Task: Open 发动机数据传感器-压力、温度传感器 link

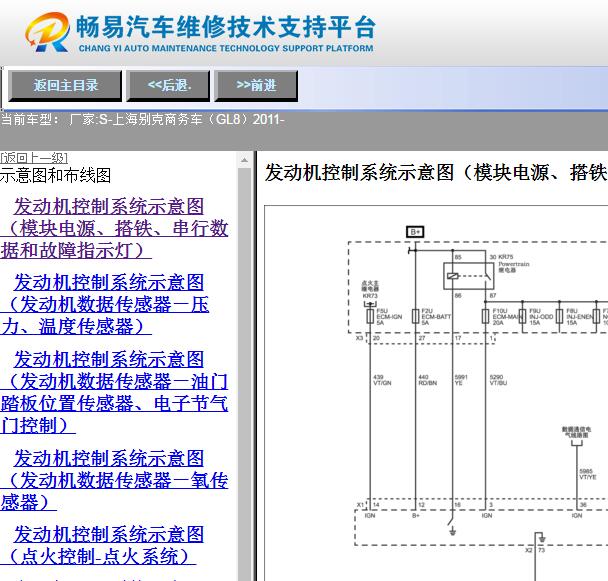Action: pyautogui.click(x=105, y=304)
